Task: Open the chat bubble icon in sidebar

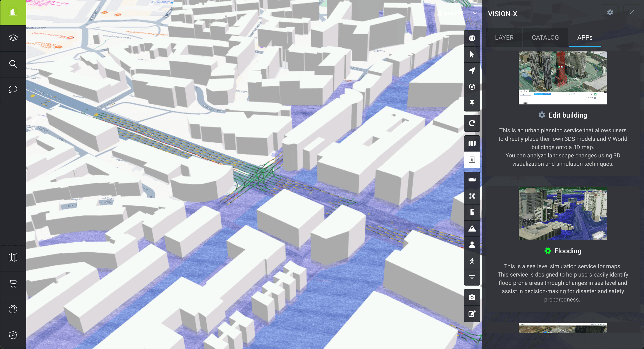Action: (x=13, y=89)
